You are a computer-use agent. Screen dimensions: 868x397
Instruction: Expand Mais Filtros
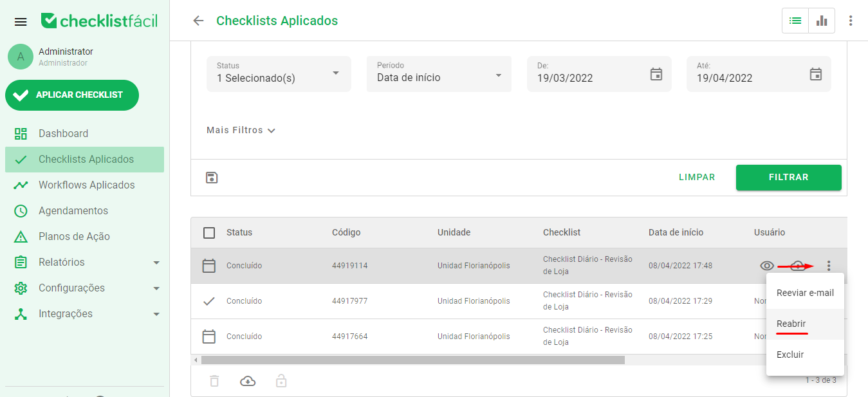click(x=241, y=129)
